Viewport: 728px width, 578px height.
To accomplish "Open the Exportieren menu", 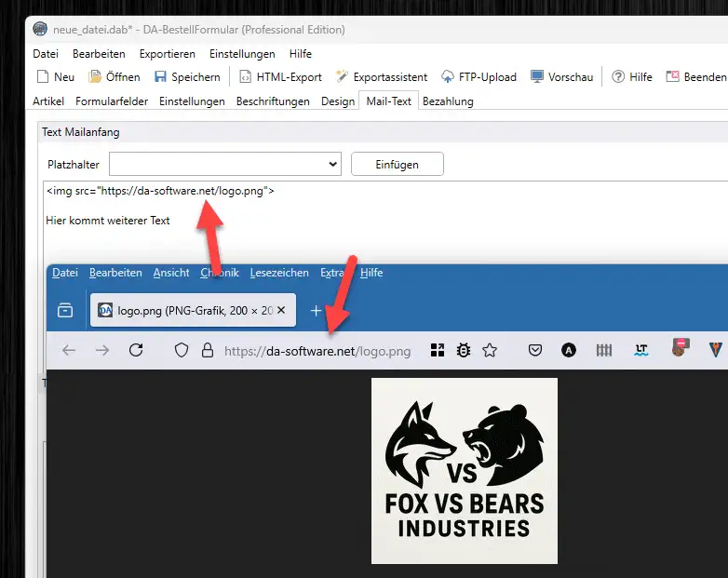I will tap(168, 54).
